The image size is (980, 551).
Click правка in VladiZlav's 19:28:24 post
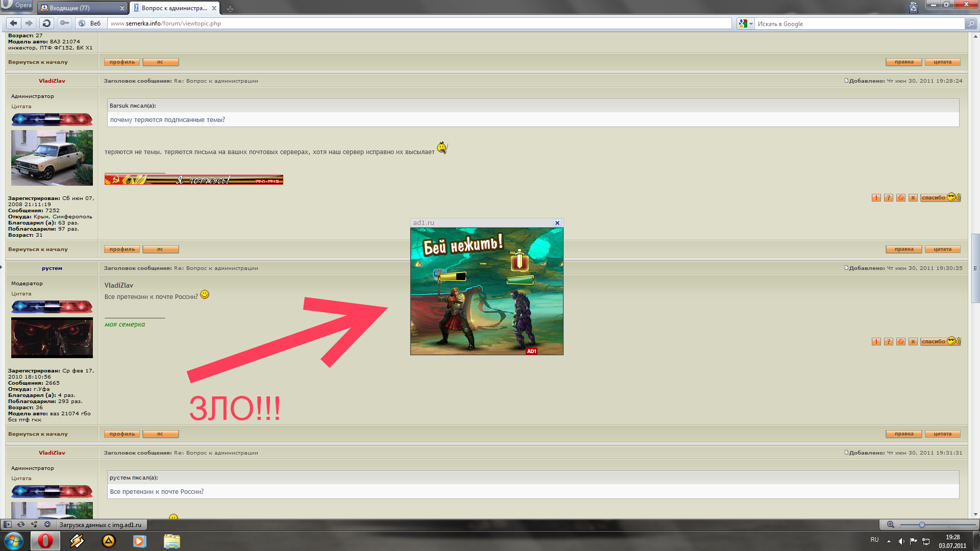pos(904,249)
